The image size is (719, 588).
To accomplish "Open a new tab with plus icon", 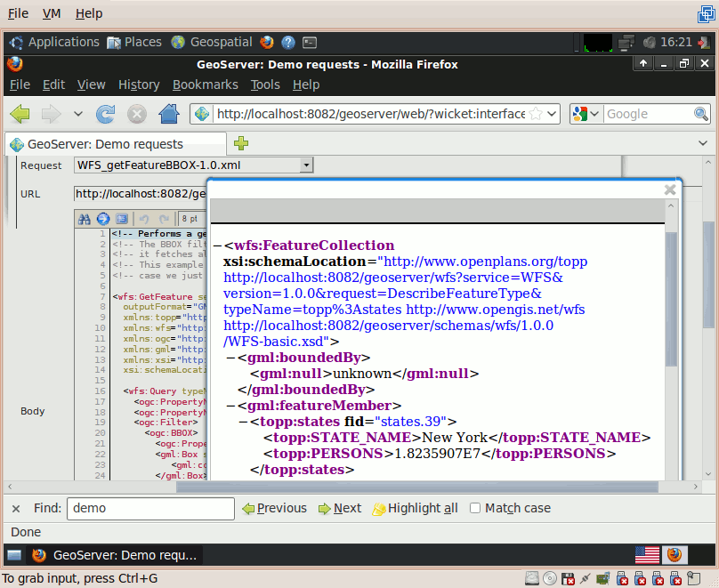I will (x=241, y=143).
